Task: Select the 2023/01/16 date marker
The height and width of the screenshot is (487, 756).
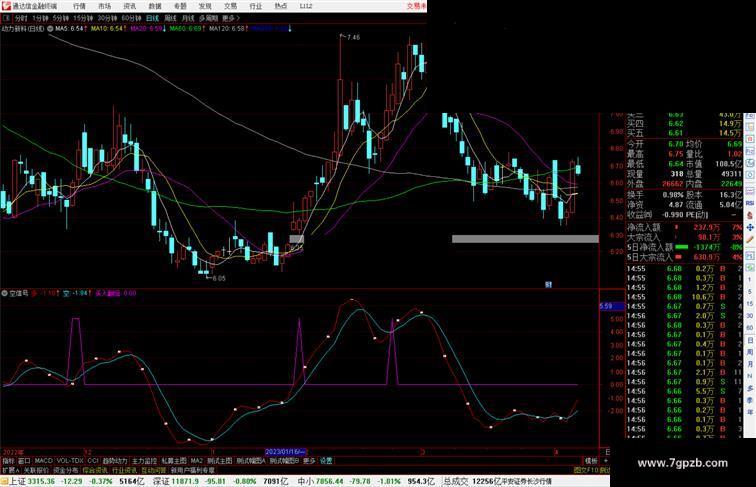Action: click(x=285, y=452)
